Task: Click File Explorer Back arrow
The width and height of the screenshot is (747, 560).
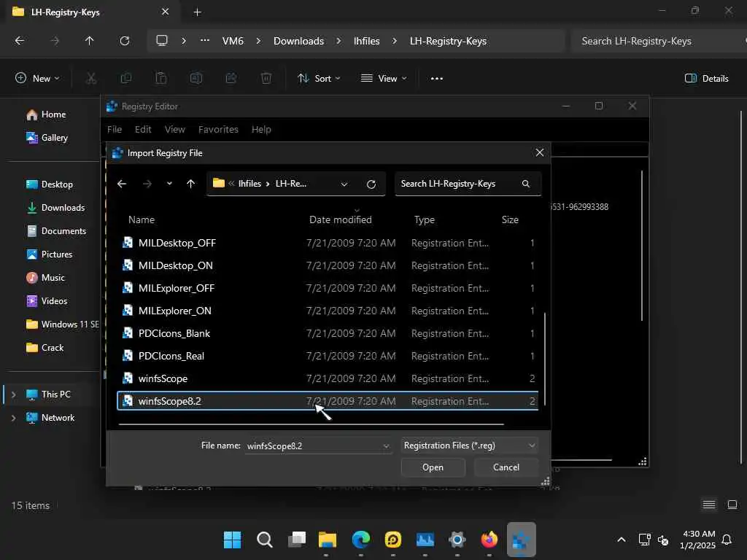Action: click(20, 41)
